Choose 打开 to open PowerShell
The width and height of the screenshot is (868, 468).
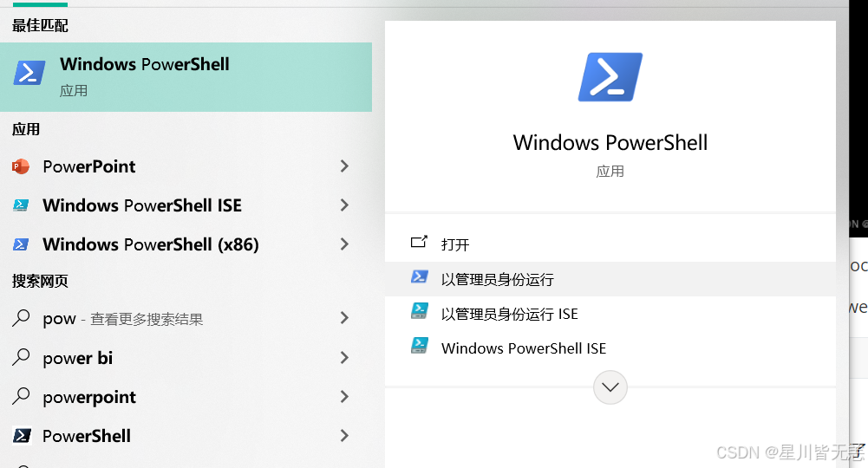pos(610,244)
